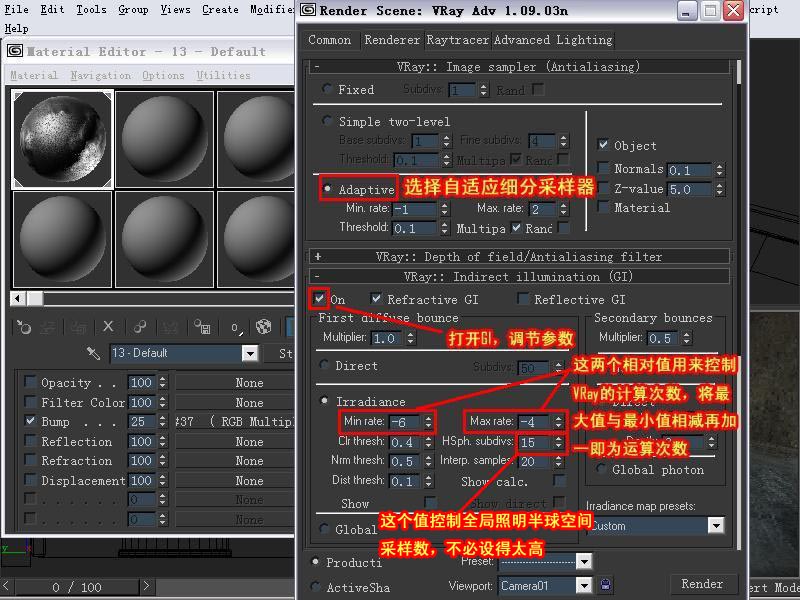Open the Material Effects Channel 0 icon
The image size is (800, 600).
click(236, 328)
